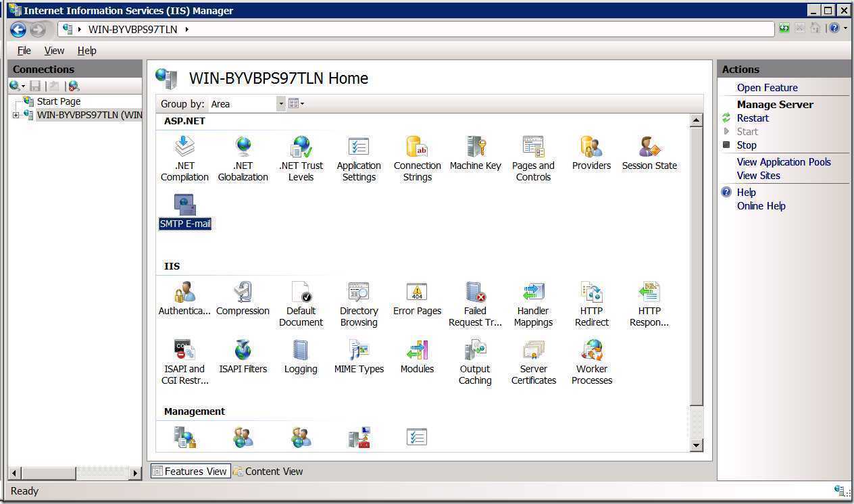Open the Modules feature
The width and height of the screenshot is (854, 504).
click(x=417, y=357)
